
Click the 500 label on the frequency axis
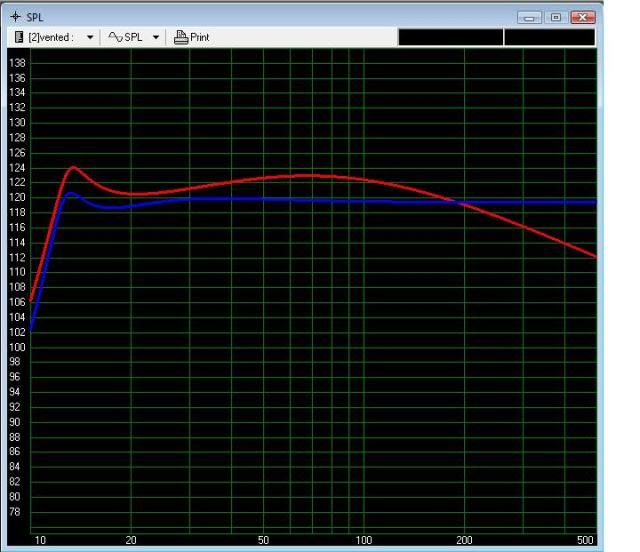point(585,540)
